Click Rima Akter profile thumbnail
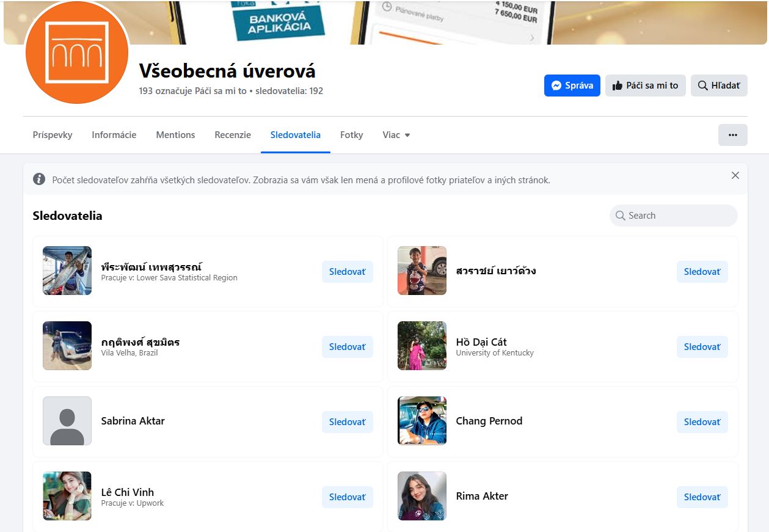This screenshot has height=532, width=769. [x=422, y=496]
